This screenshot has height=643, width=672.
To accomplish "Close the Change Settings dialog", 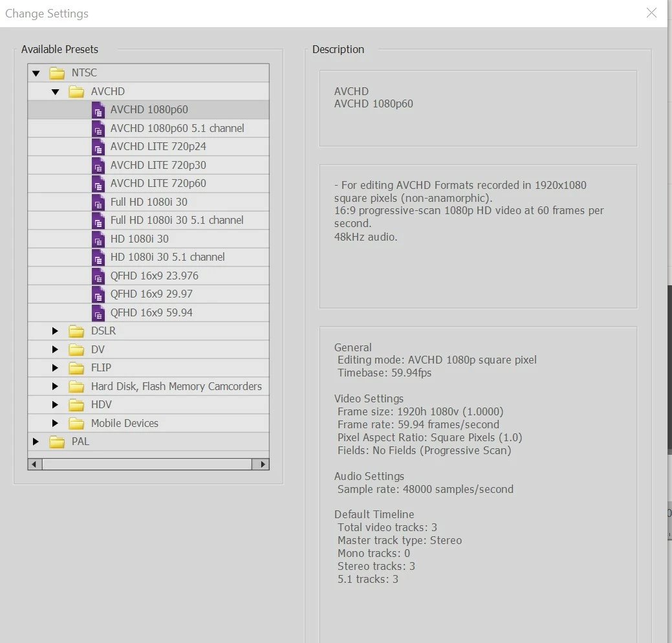I will [651, 13].
